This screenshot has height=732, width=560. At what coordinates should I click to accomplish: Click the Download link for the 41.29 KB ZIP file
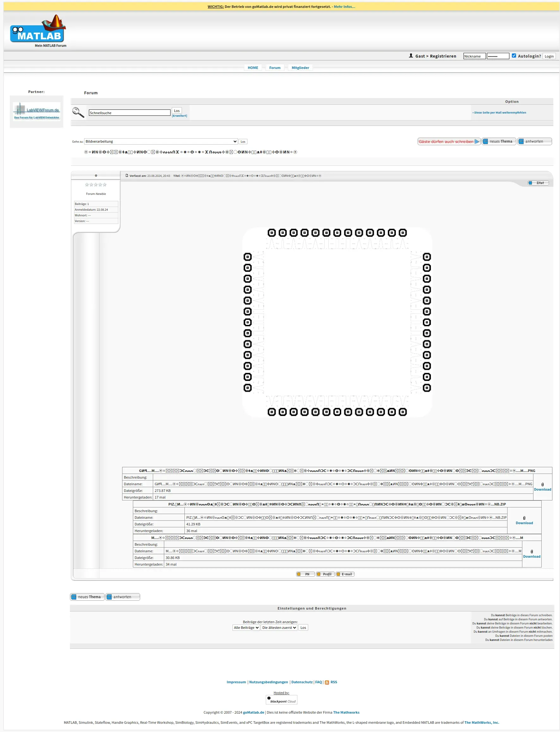pos(524,523)
